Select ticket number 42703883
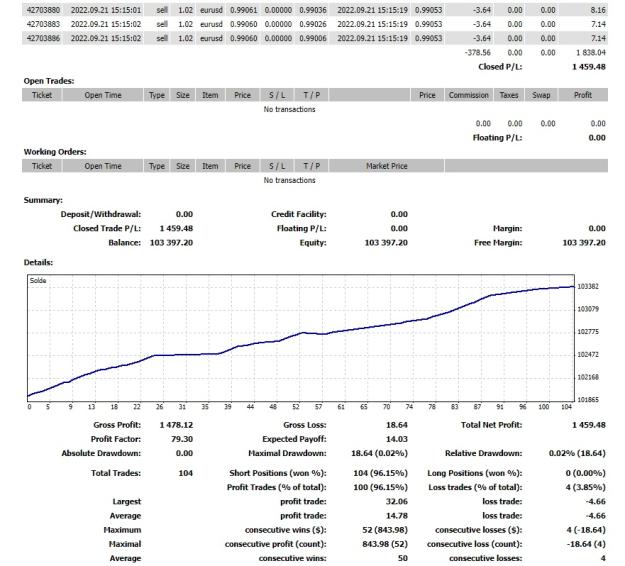This screenshot has height=566, width=625. tap(43, 24)
